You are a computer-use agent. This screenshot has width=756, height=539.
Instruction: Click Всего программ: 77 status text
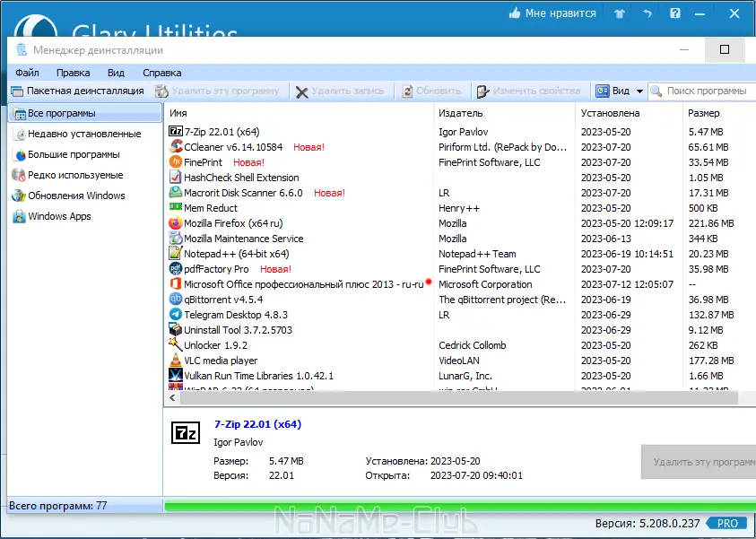58,506
